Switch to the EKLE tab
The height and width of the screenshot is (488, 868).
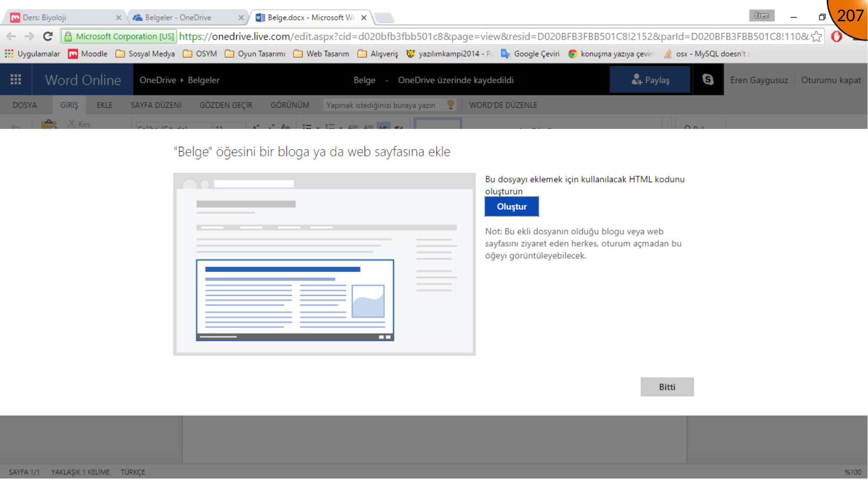coord(104,105)
